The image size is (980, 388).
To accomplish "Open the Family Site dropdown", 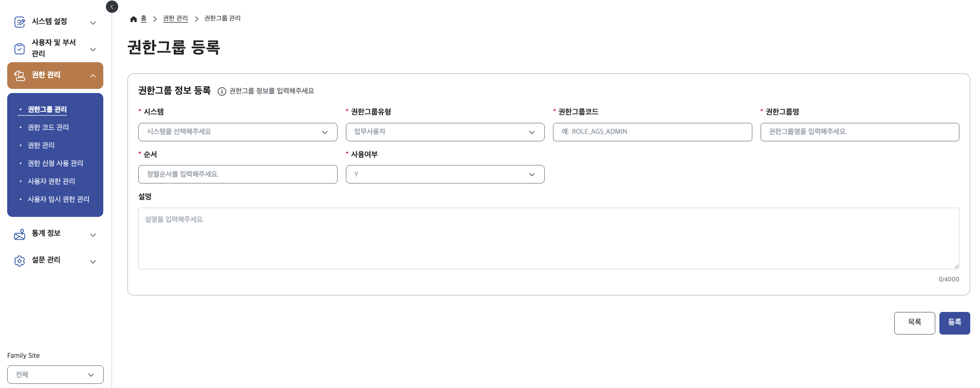I will tap(56, 375).
